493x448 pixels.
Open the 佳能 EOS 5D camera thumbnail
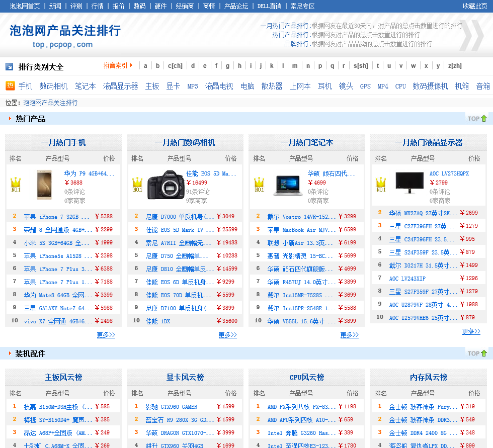tap(166, 185)
